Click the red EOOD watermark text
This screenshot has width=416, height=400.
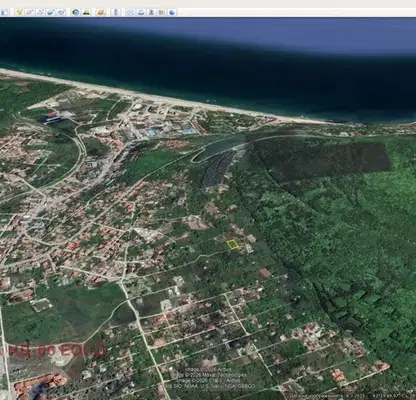(x=53, y=351)
